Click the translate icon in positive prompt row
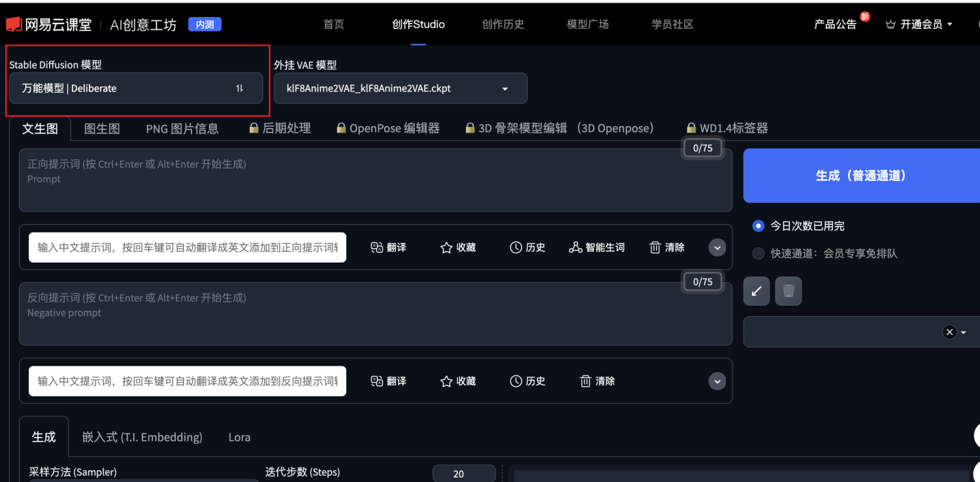 376,248
